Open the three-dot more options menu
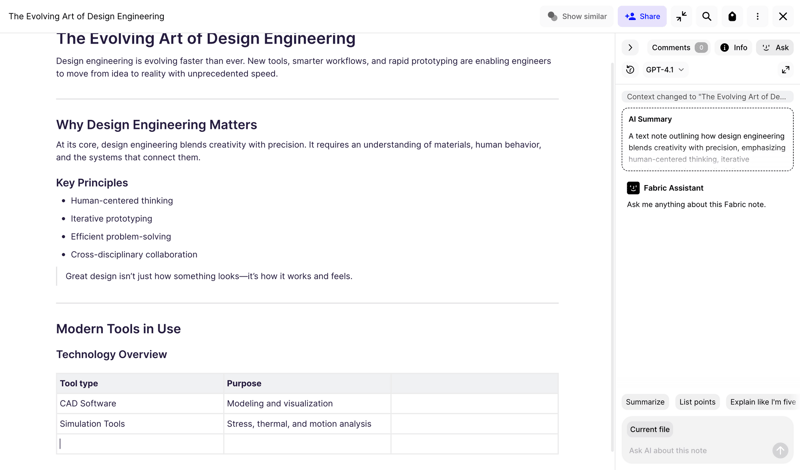The width and height of the screenshot is (800, 470). (x=757, y=16)
